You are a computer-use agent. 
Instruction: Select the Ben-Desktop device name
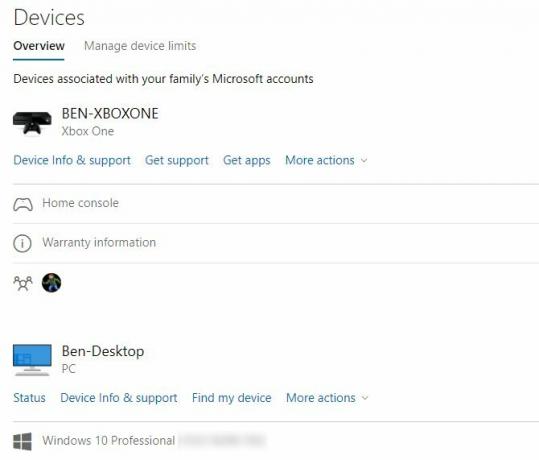pyautogui.click(x=103, y=352)
